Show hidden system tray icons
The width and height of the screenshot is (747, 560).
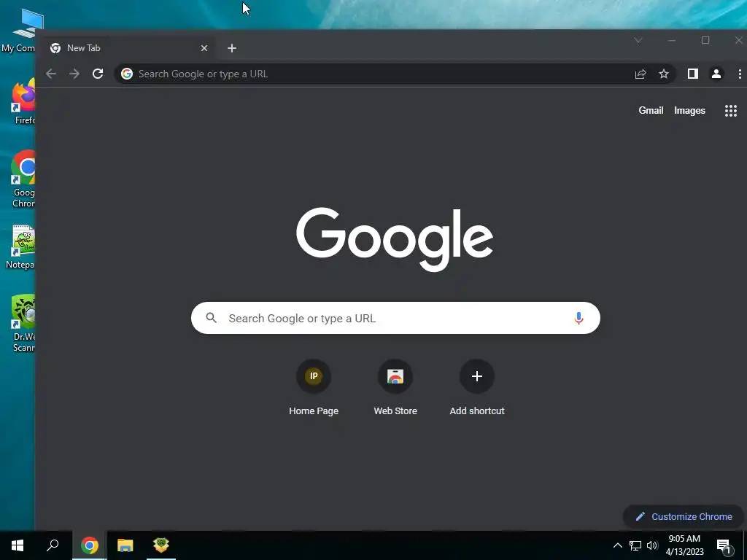pos(617,545)
